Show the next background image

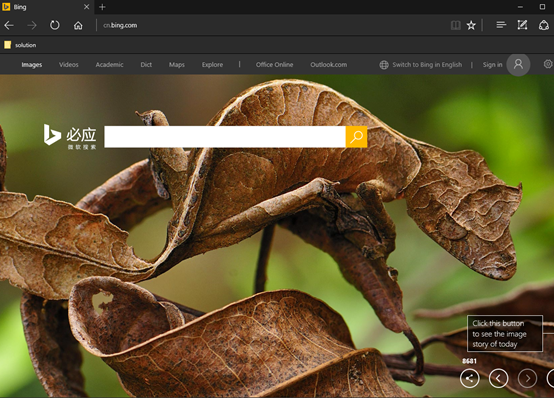(528, 378)
